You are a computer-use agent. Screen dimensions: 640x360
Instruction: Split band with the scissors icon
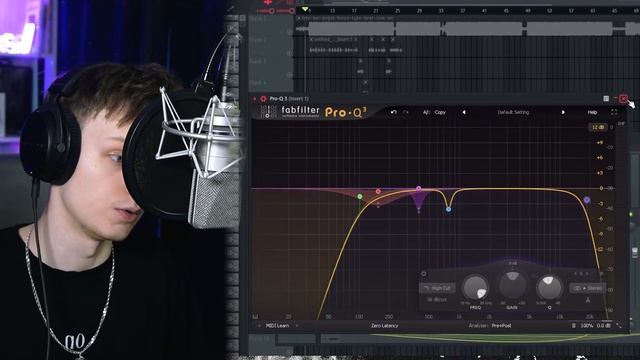coord(588,300)
